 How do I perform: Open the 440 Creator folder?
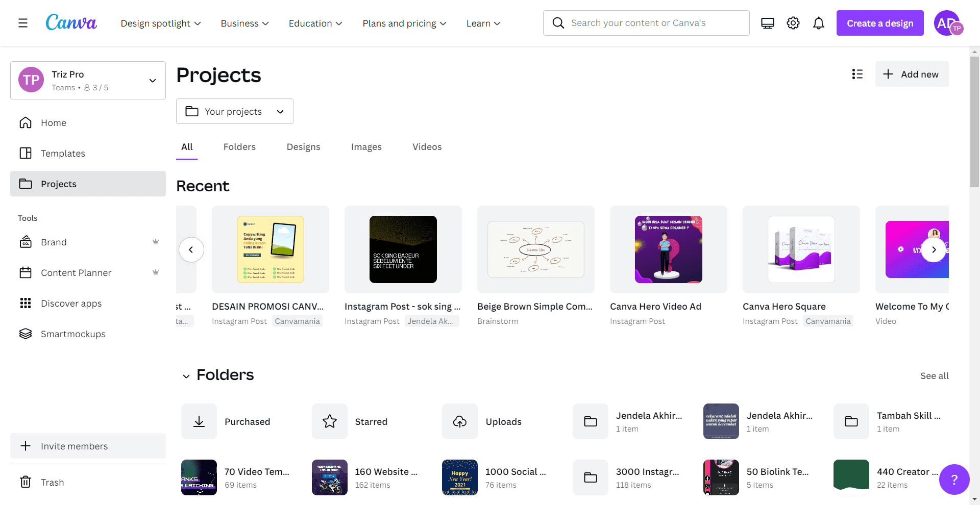click(x=886, y=477)
